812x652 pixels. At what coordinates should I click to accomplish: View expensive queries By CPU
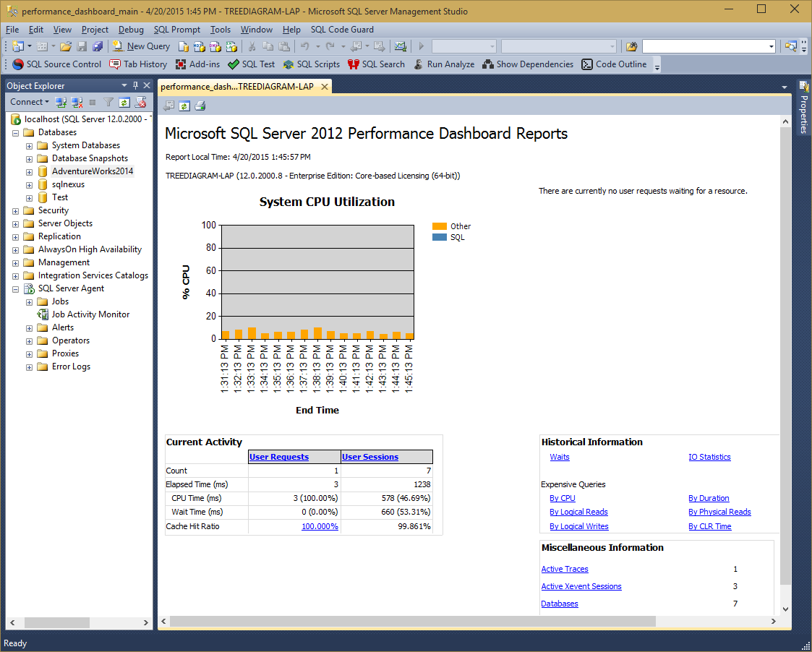pyautogui.click(x=562, y=498)
